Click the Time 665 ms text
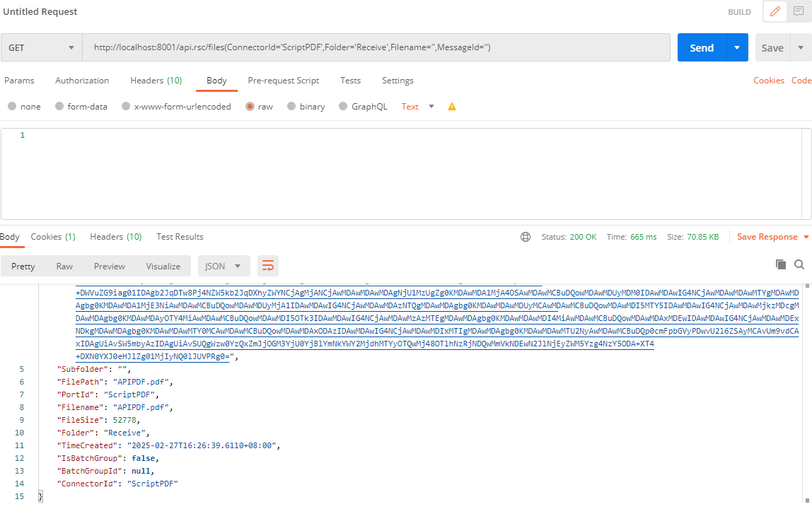The image size is (812, 509). (631, 237)
